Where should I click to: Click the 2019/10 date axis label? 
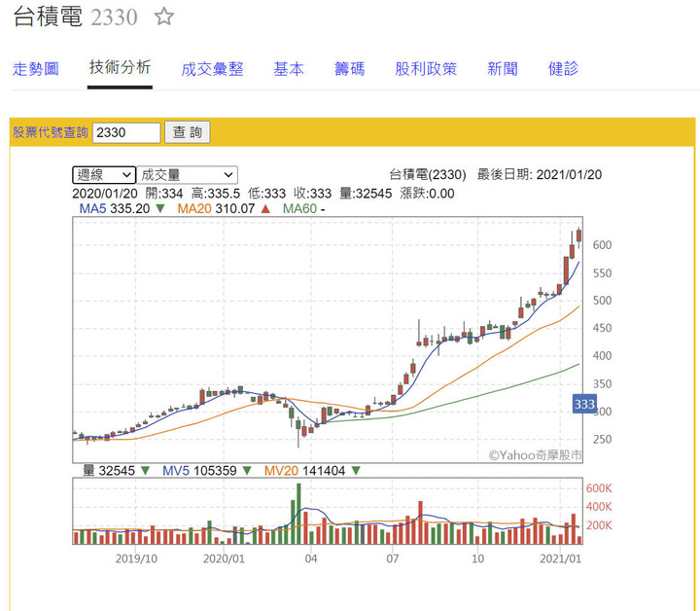pyautogui.click(x=136, y=558)
